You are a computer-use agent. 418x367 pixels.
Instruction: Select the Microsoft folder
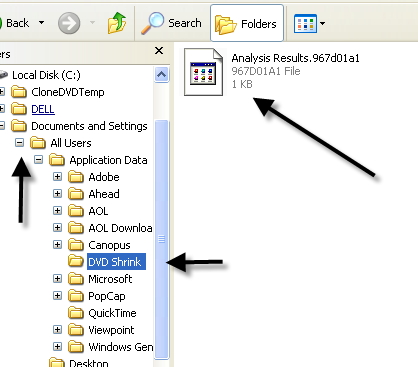pyautogui.click(x=110, y=279)
